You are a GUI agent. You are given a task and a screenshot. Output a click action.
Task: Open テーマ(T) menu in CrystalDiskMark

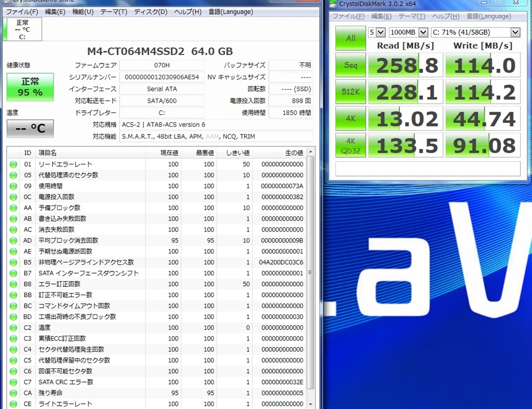pyautogui.click(x=411, y=16)
